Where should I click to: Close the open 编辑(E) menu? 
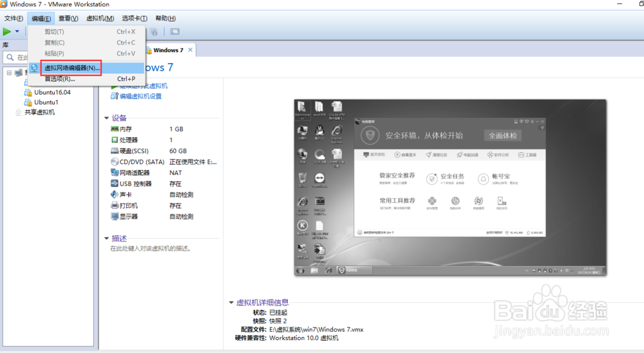point(41,18)
